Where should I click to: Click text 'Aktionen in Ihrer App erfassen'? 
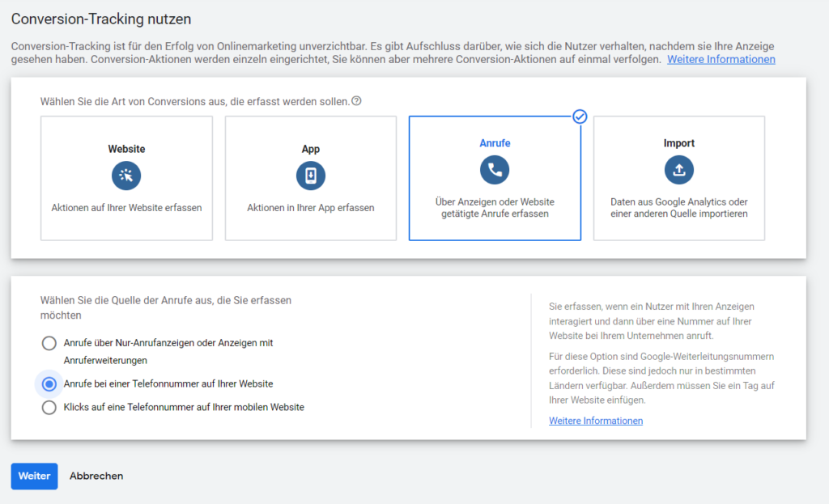click(311, 208)
